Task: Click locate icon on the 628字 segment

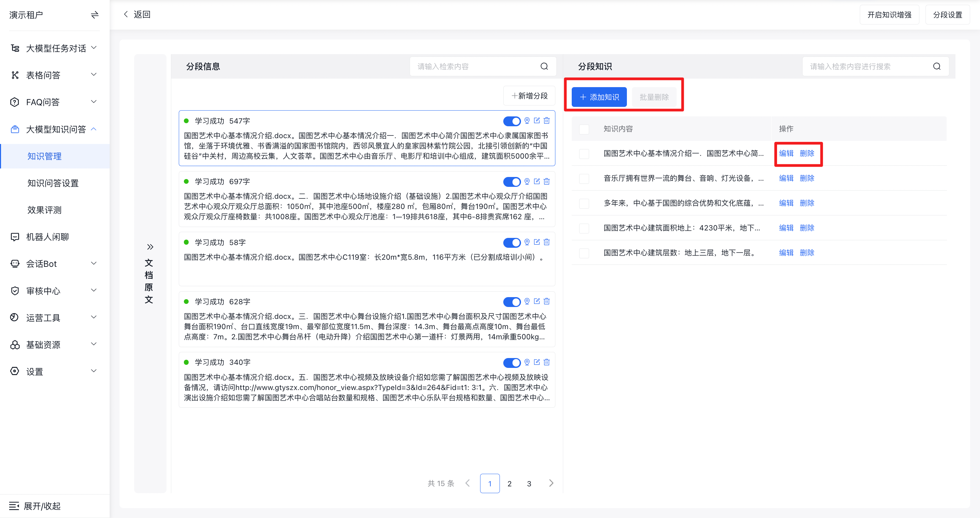Action: tap(527, 302)
